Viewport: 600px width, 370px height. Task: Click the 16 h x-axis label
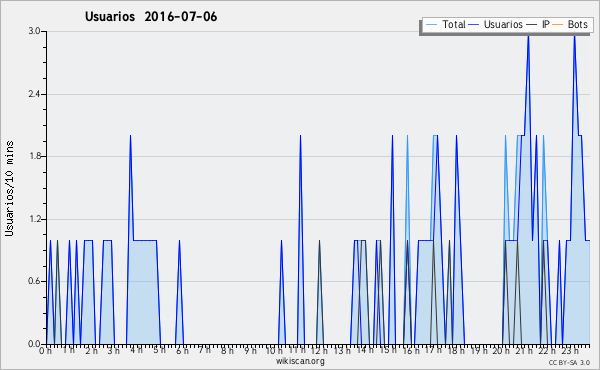[411, 350]
